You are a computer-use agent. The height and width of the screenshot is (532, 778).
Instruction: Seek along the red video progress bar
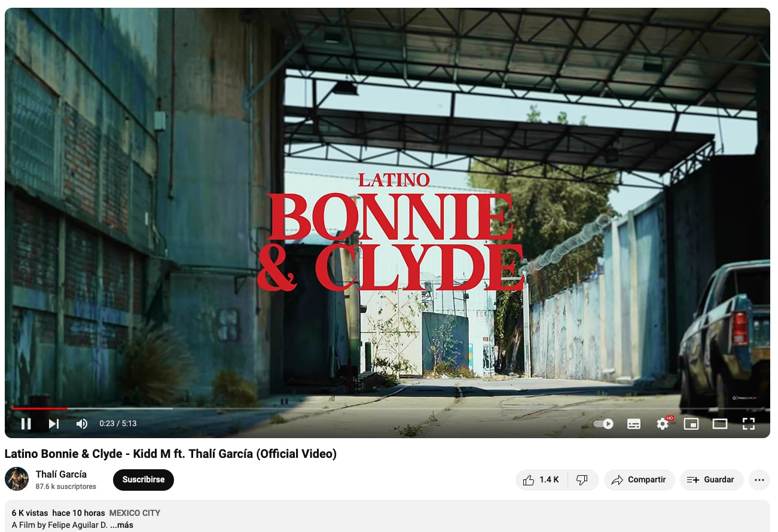(388, 408)
